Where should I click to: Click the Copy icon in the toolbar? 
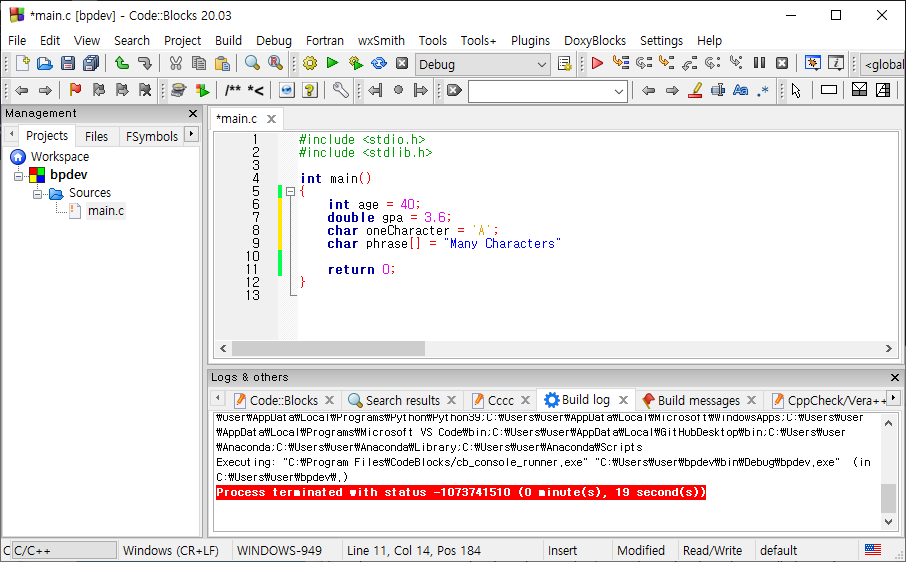(x=199, y=64)
